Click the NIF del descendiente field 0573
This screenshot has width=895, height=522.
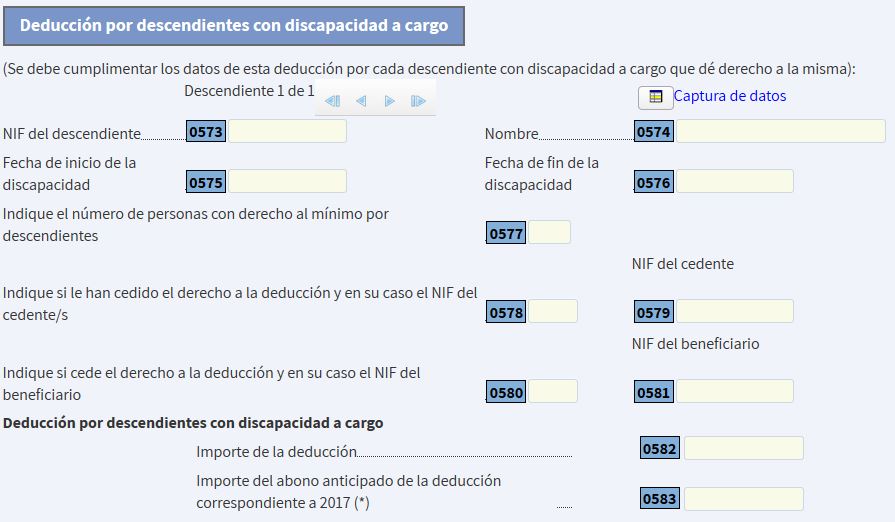(x=287, y=131)
